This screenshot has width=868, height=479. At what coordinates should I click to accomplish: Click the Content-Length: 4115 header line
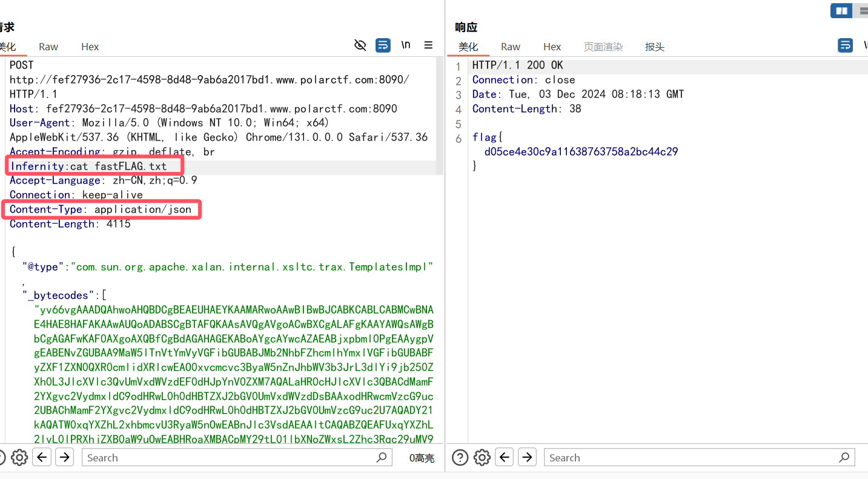[70, 224]
